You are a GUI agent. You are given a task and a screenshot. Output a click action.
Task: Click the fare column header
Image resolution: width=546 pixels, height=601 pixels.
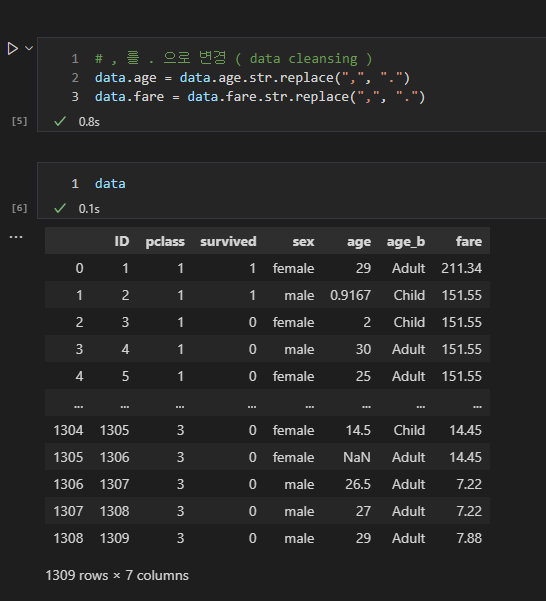click(469, 241)
